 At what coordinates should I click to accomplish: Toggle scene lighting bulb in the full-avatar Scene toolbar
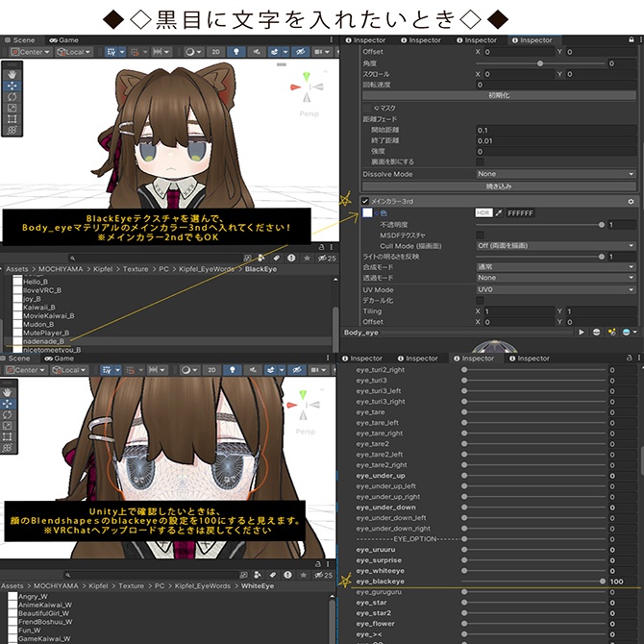(x=236, y=52)
